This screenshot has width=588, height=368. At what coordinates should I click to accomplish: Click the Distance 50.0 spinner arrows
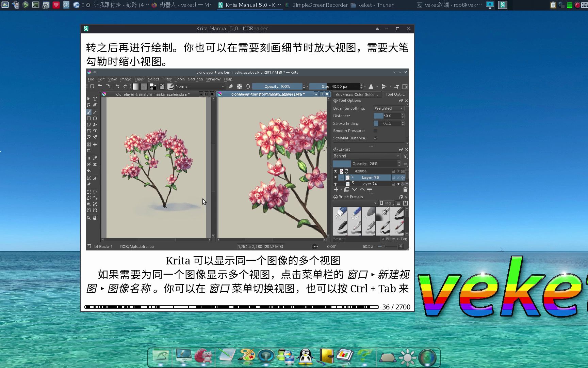pyautogui.click(x=403, y=116)
